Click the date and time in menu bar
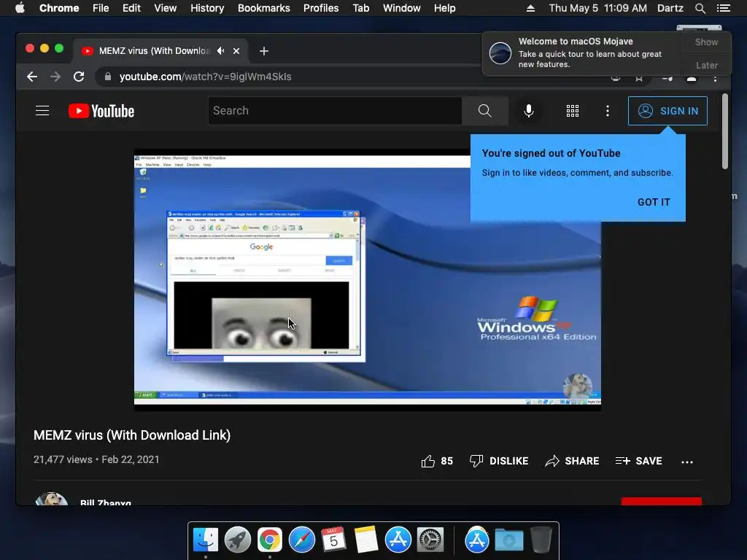 tap(598, 8)
